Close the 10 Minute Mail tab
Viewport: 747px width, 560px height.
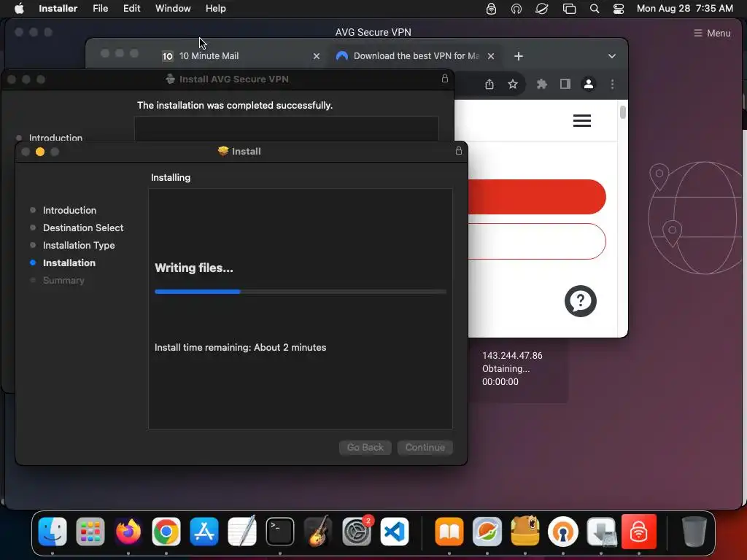click(x=317, y=56)
